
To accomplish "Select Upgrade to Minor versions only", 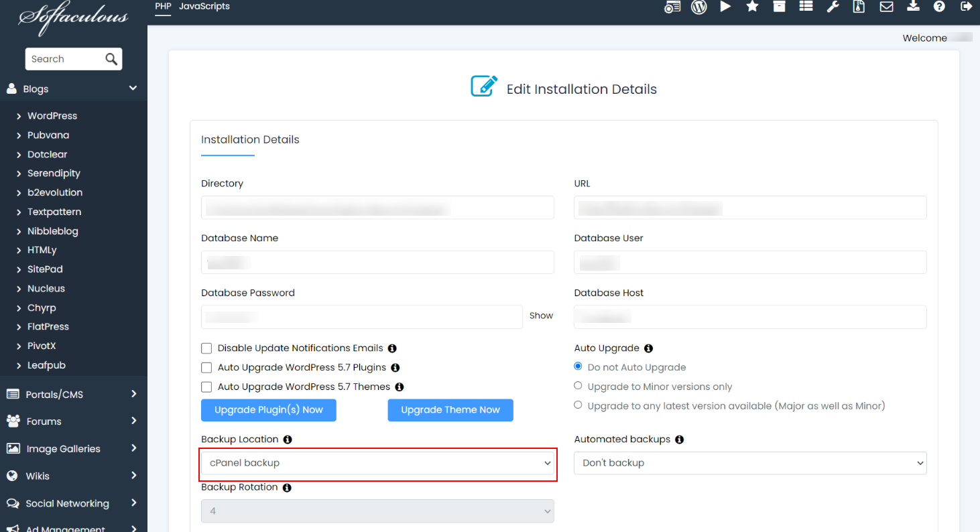I will (578, 386).
